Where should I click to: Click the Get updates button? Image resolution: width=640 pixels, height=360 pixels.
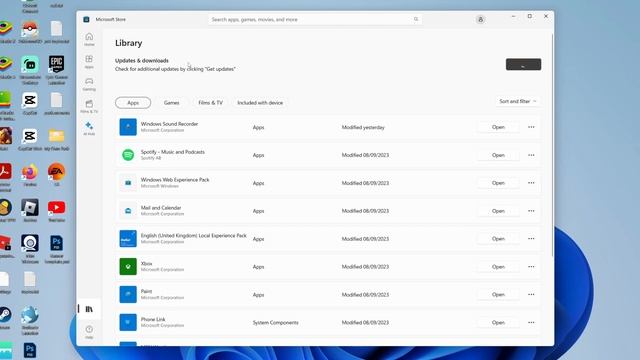point(523,64)
